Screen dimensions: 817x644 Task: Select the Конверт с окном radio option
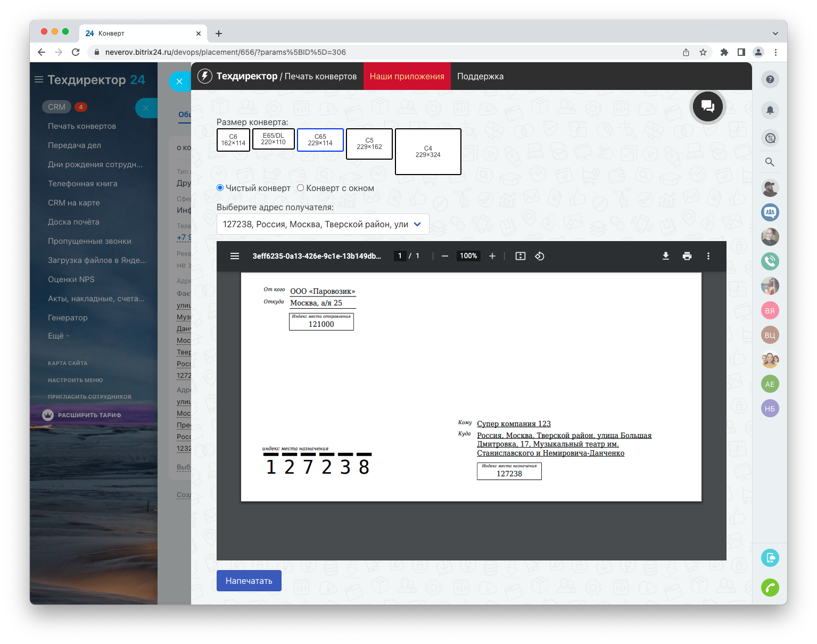click(x=301, y=188)
